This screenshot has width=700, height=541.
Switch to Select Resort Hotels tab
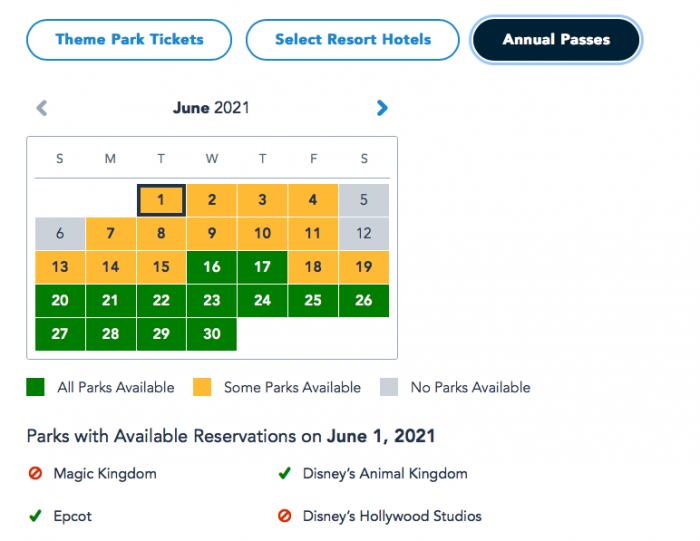tap(353, 40)
